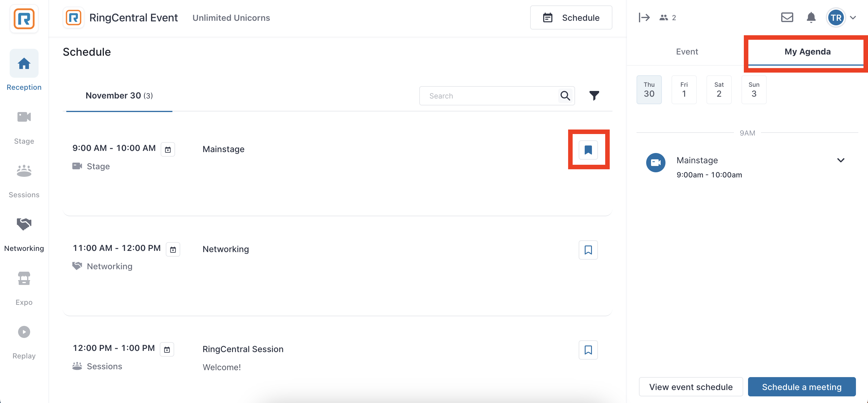Select Thu 30 date

coord(649,89)
